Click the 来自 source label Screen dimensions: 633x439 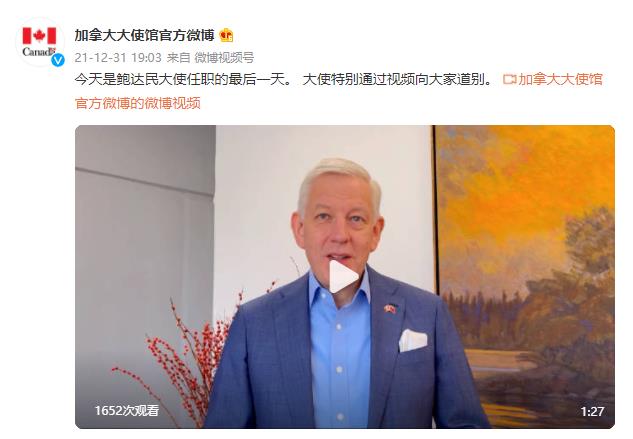coord(178,58)
